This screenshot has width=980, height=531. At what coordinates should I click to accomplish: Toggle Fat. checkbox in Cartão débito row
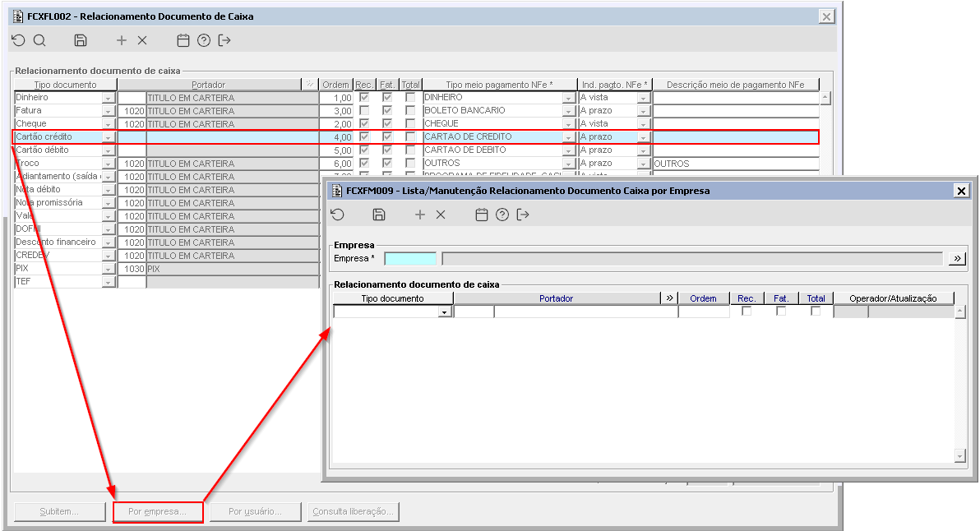point(387,150)
